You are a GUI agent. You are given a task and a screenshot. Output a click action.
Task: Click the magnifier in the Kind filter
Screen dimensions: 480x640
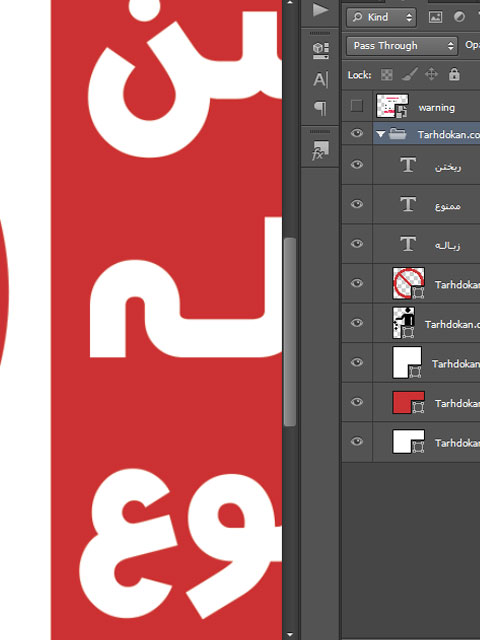(358, 17)
